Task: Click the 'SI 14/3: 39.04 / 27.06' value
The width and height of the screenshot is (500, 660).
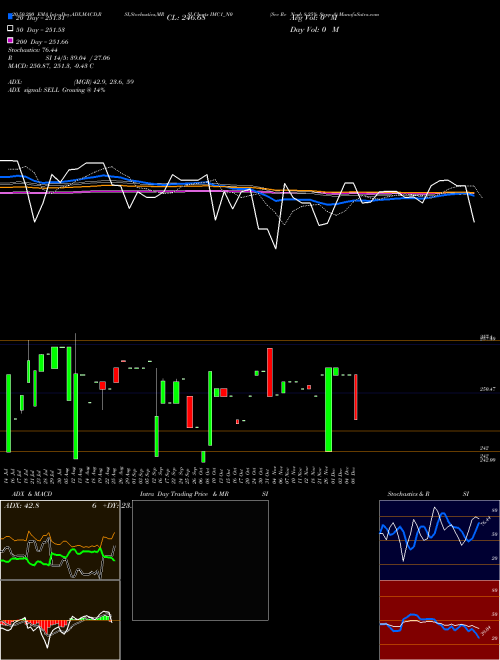Action: (78, 58)
